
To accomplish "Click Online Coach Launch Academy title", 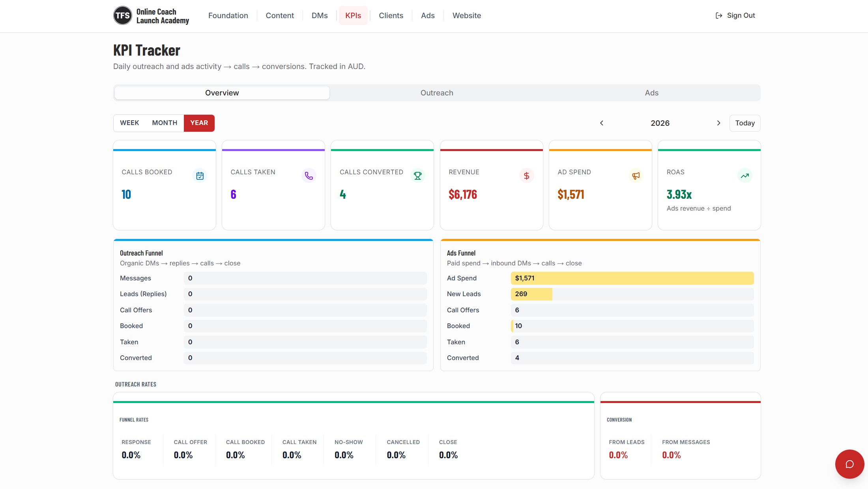I will click(163, 16).
